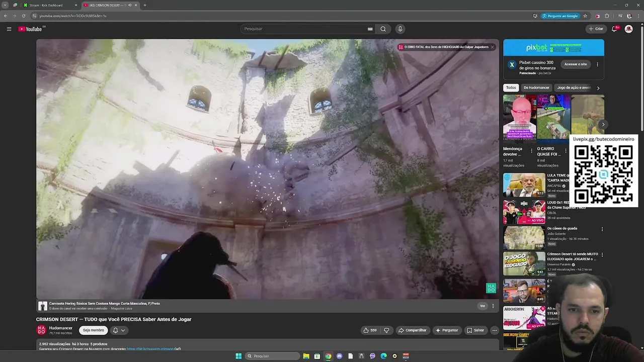Click the Camiseta Hering Básica product title

click(105, 303)
